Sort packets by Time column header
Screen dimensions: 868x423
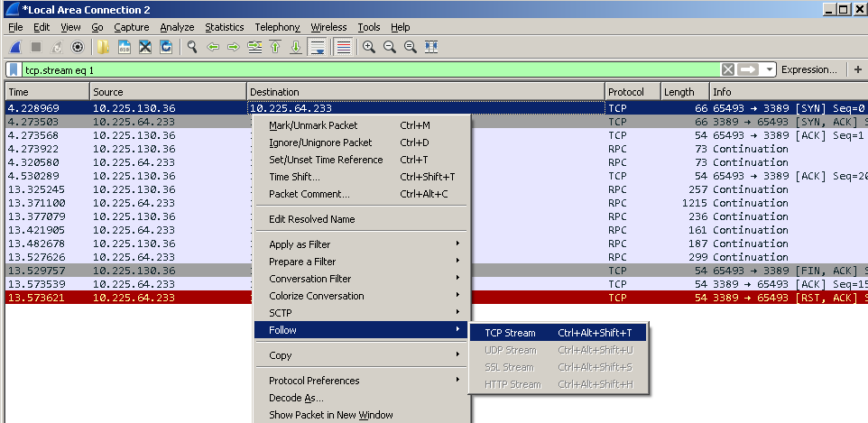pos(47,92)
